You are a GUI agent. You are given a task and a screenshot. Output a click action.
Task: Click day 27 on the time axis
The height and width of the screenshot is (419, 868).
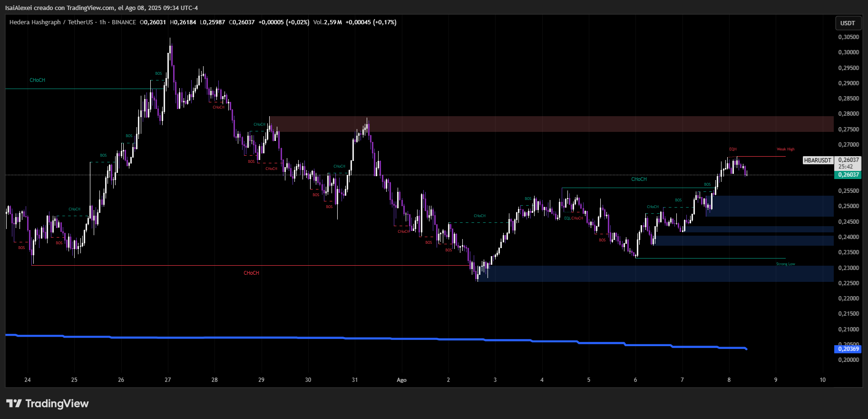pos(168,380)
